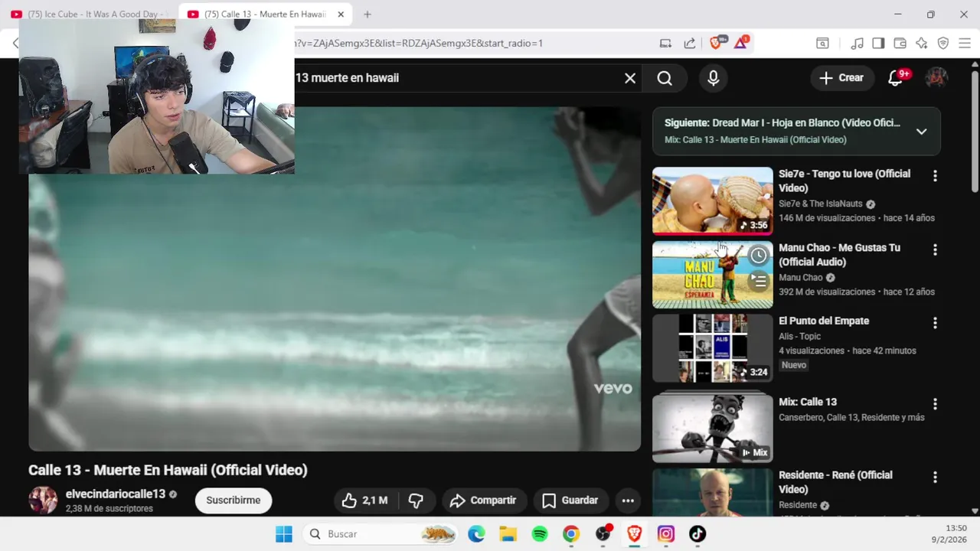Screen dimensions: 980x551
Task: Start voice search with the microphone
Action: [x=714, y=78]
